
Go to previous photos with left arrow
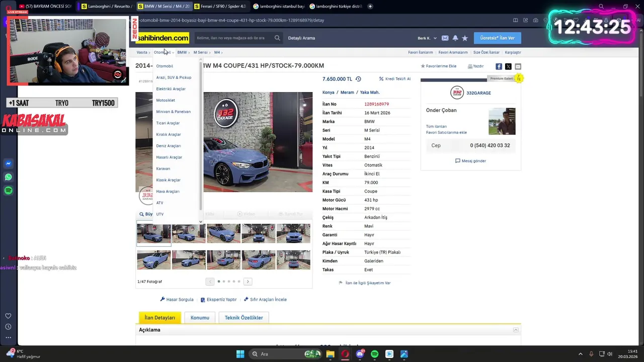(x=210, y=282)
